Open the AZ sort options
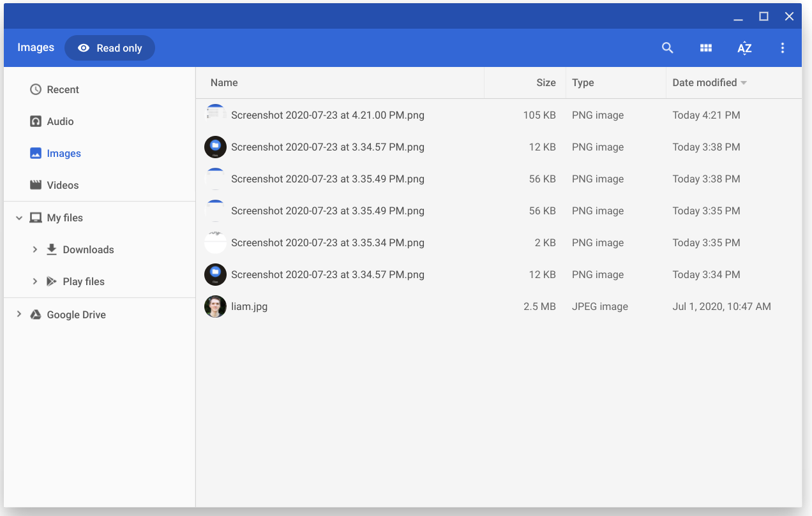Viewport: 812px width, 516px height. coord(744,48)
